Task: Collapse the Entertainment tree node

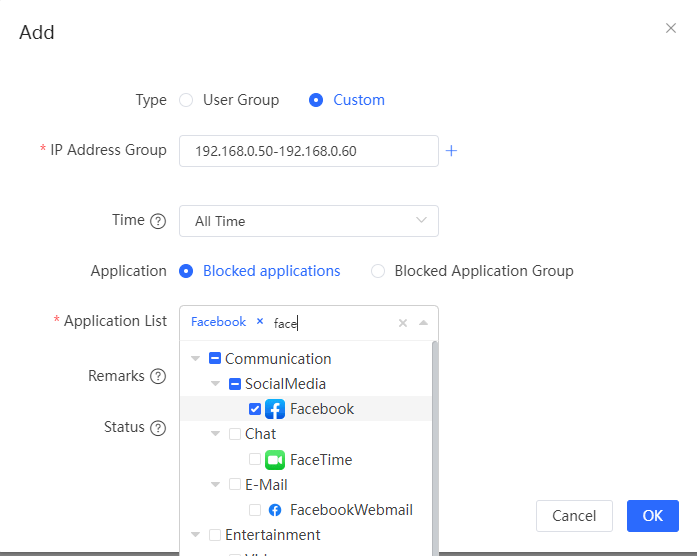Action: (195, 535)
